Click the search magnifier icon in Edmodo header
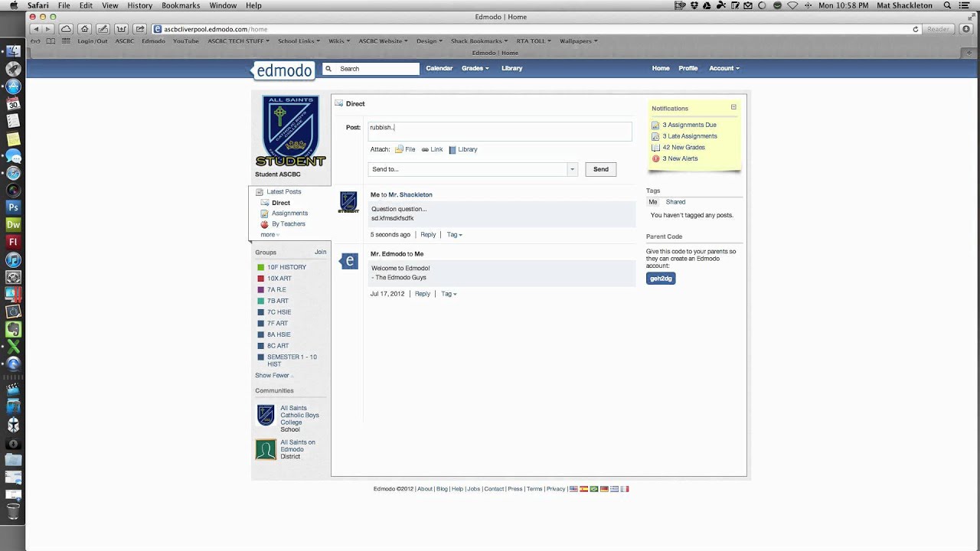Image resolution: width=980 pixels, height=551 pixels. 329,69
